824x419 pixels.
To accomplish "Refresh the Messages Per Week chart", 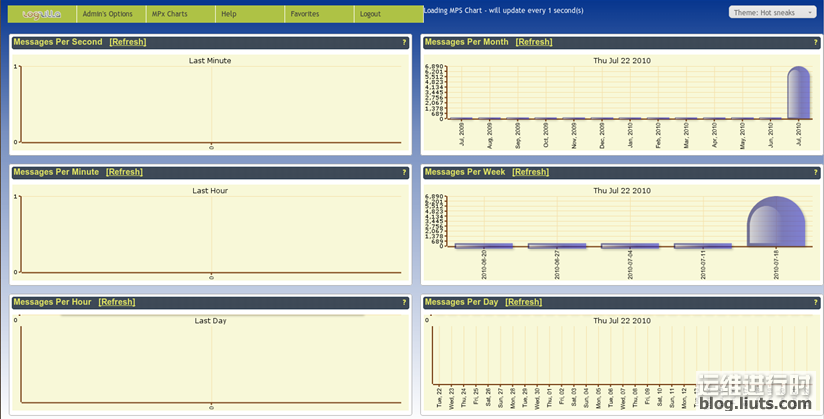I will [530, 172].
